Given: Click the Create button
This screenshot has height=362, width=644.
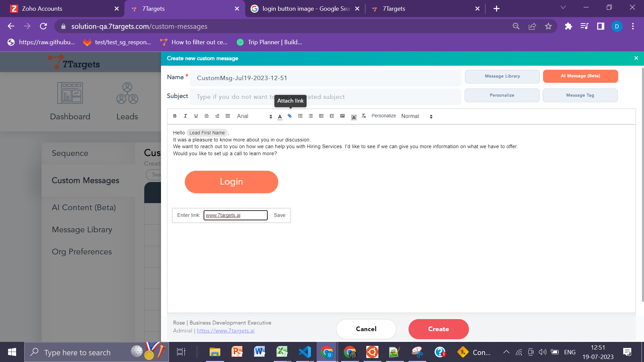Looking at the screenshot, I should coord(438,329).
